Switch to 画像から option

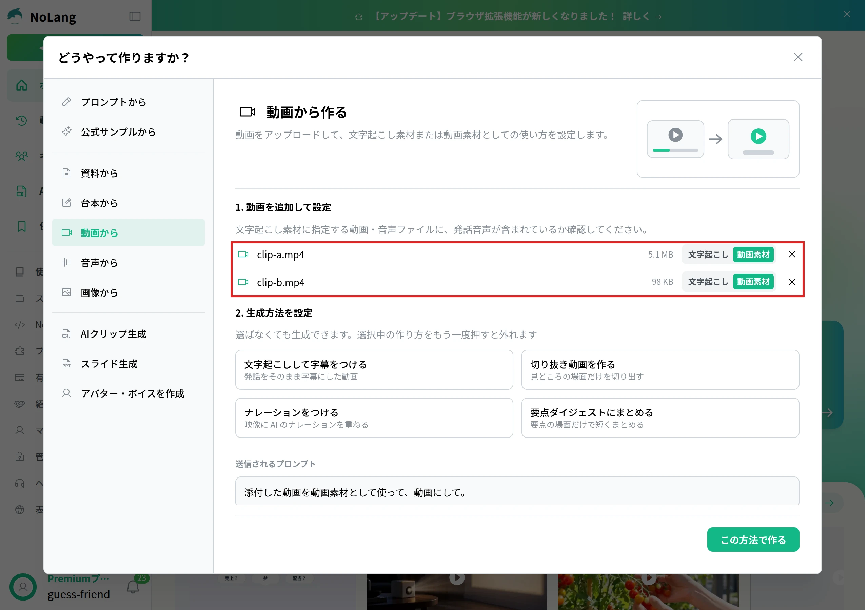point(129,292)
